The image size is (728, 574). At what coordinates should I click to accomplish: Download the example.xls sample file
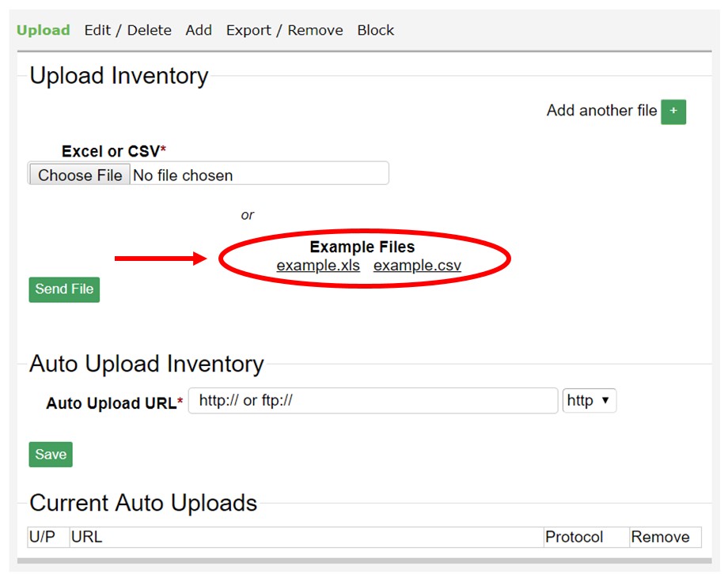[x=318, y=266]
